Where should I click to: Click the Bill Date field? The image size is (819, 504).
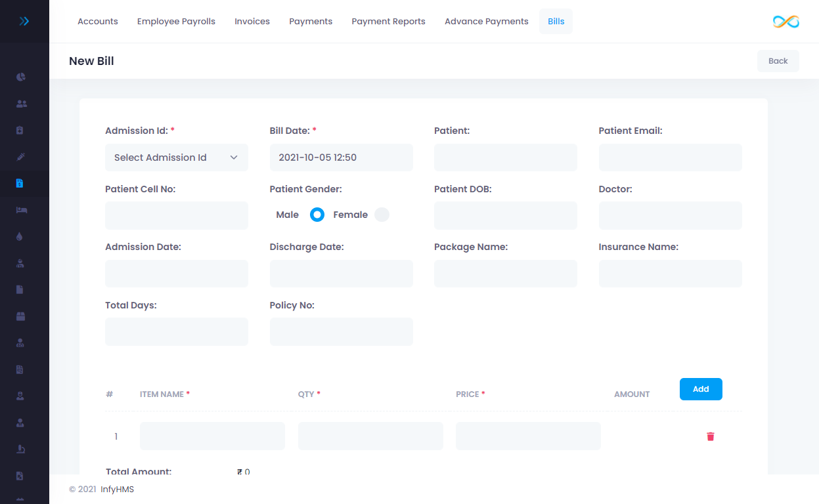341,157
